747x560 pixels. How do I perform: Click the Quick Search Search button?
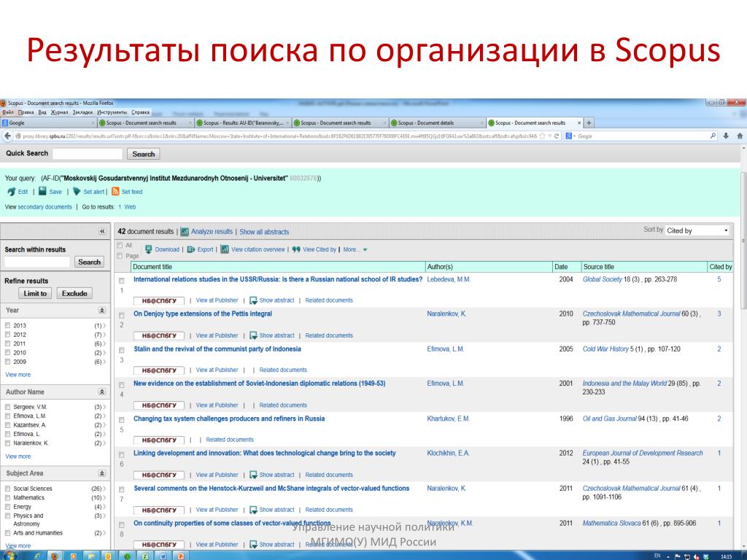[144, 154]
